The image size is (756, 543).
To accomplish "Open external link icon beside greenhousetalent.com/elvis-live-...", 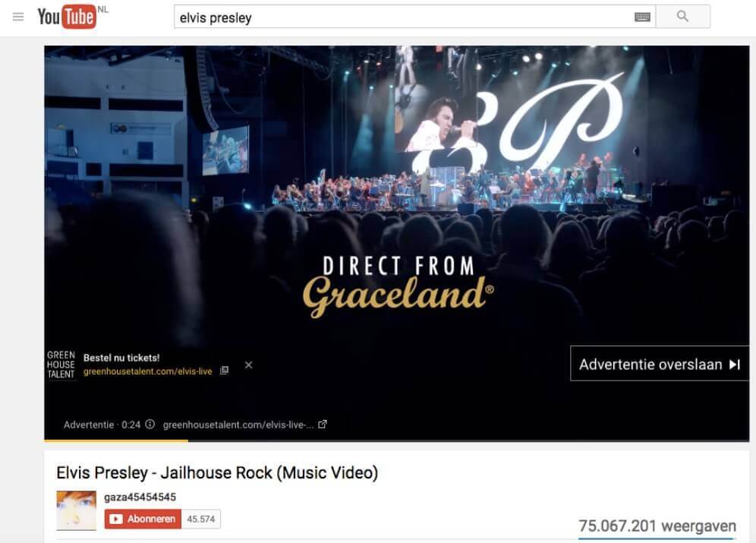I will pyautogui.click(x=323, y=425).
